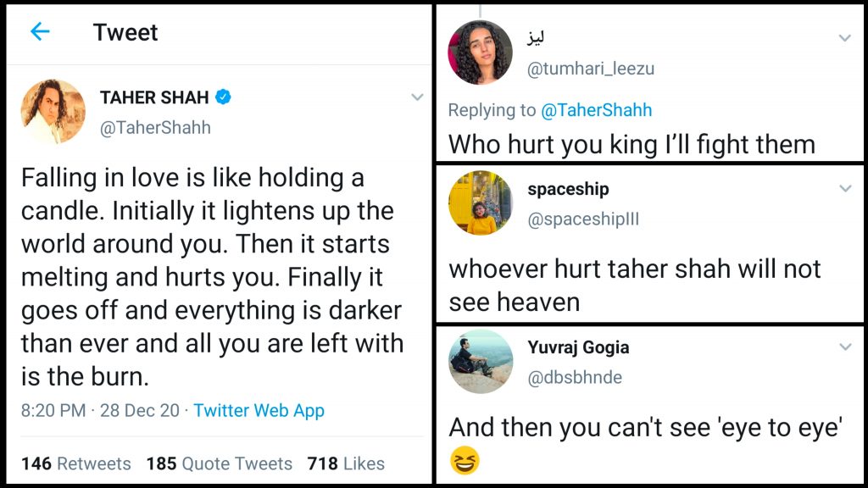Click the Yuvraj Gogia display name
This screenshot has width=868, height=488.
(x=578, y=347)
